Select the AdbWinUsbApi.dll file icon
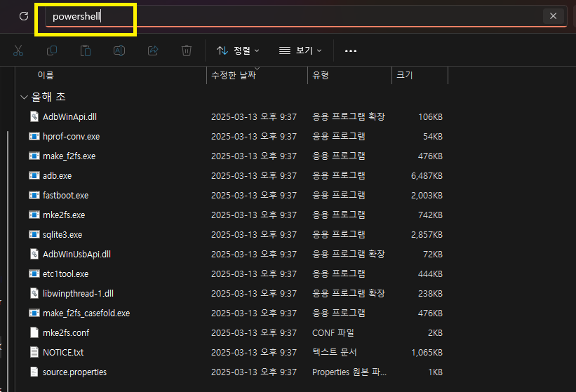Screen dimensions: 576x392 click(34, 255)
